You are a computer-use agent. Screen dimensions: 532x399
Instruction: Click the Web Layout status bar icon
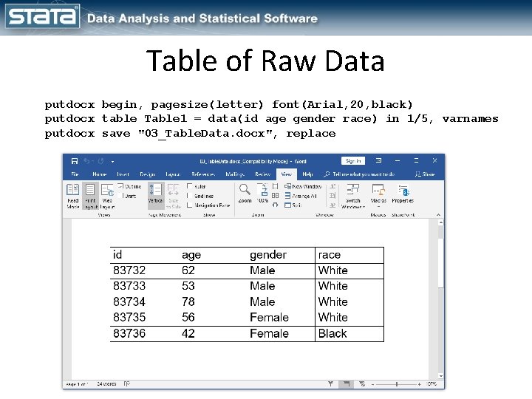tap(362, 383)
